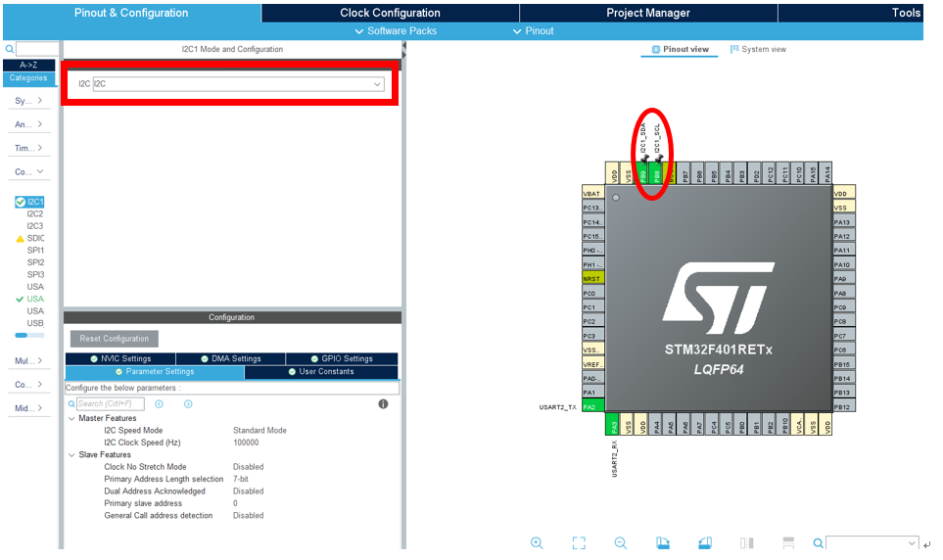Switch to System view

pyautogui.click(x=758, y=49)
